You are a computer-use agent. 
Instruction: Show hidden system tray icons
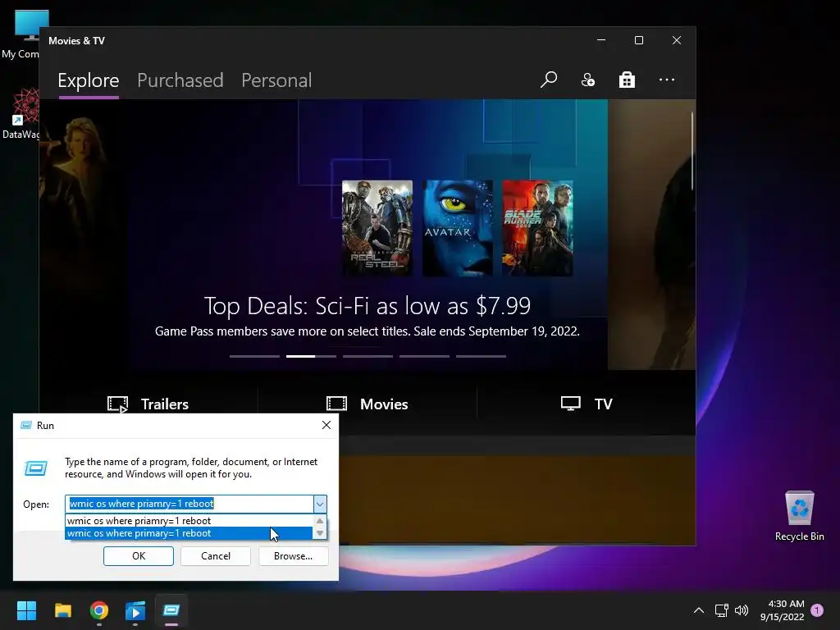pyautogui.click(x=699, y=610)
